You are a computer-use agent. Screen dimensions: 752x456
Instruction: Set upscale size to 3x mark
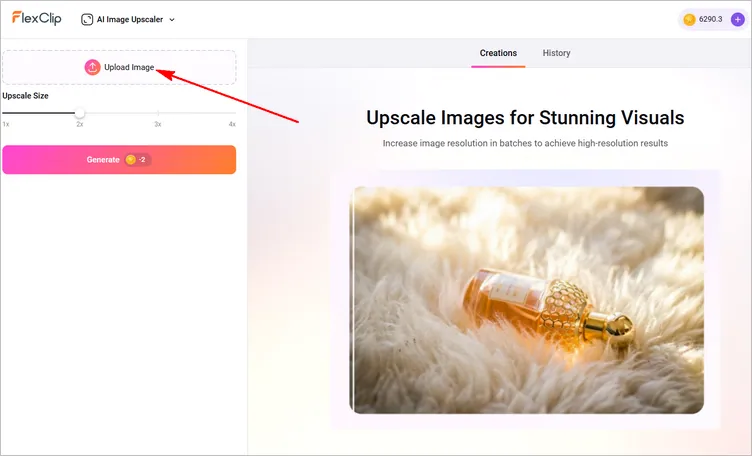tap(158, 124)
